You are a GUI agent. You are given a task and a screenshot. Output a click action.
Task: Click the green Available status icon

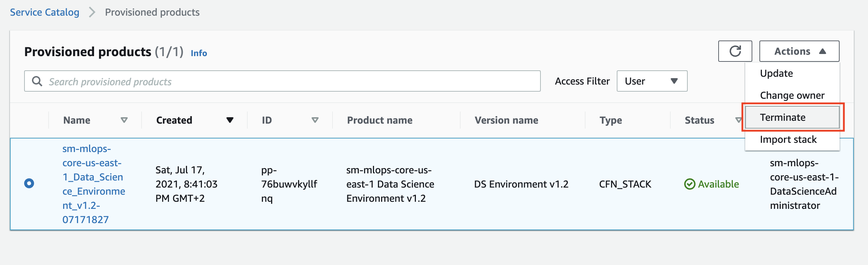690,184
